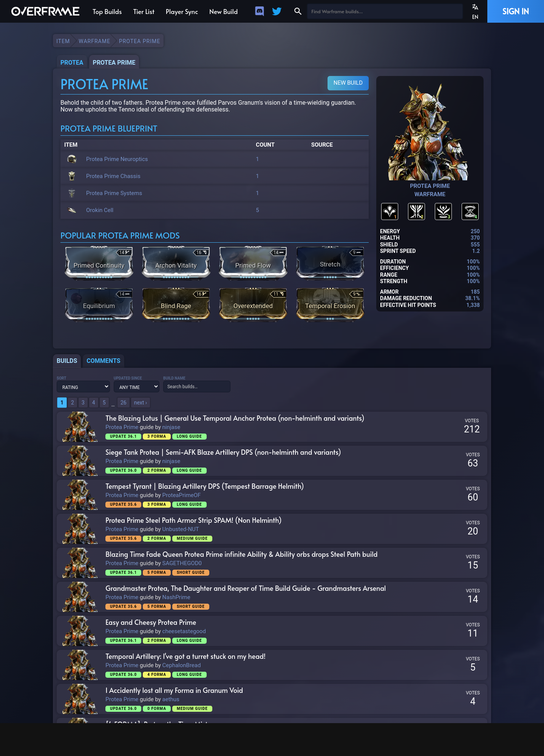The image size is (544, 756).
Task: Focus the Find Warframe builds search field
Action: click(385, 11)
